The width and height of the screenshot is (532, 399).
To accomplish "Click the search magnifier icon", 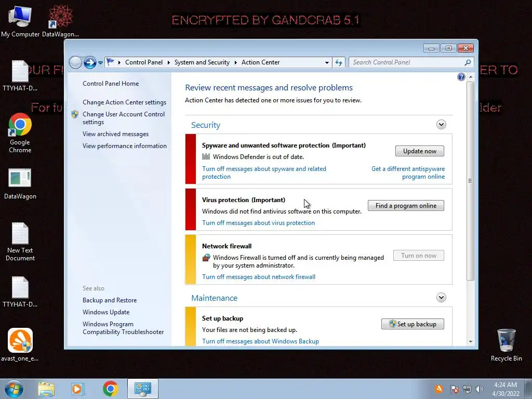I will (468, 62).
